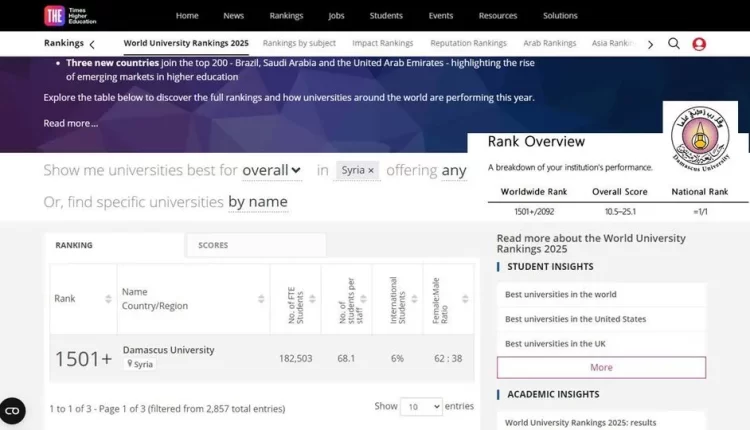750x430 pixels.
Task: Click the More button under Student Insights
Action: coord(601,367)
